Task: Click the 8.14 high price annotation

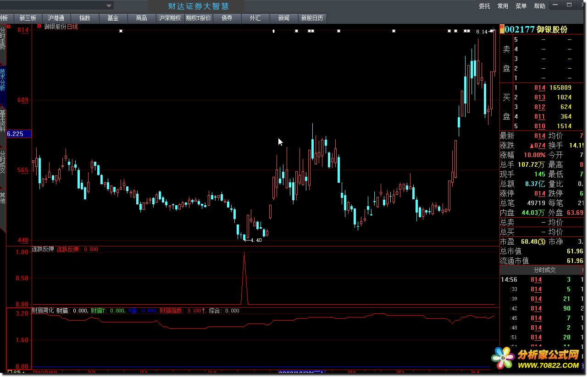Action: coord(482,32)
